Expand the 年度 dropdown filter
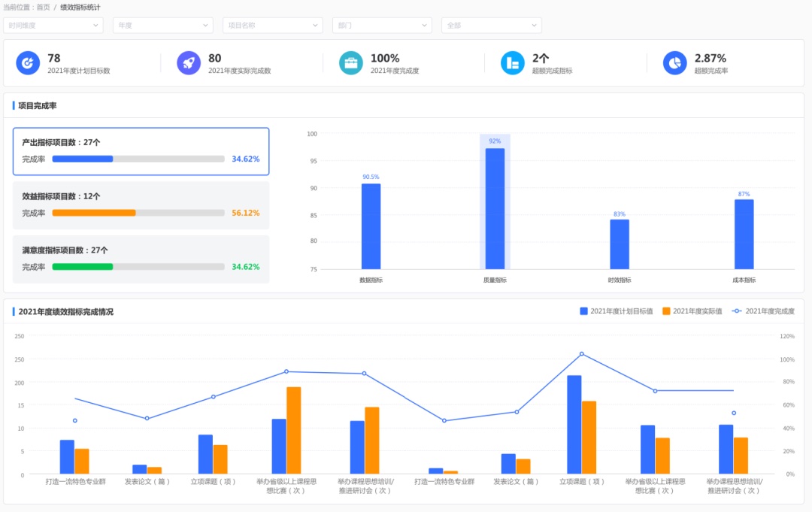The width and height of the screenshot is (812, 512). pos(162,26)
